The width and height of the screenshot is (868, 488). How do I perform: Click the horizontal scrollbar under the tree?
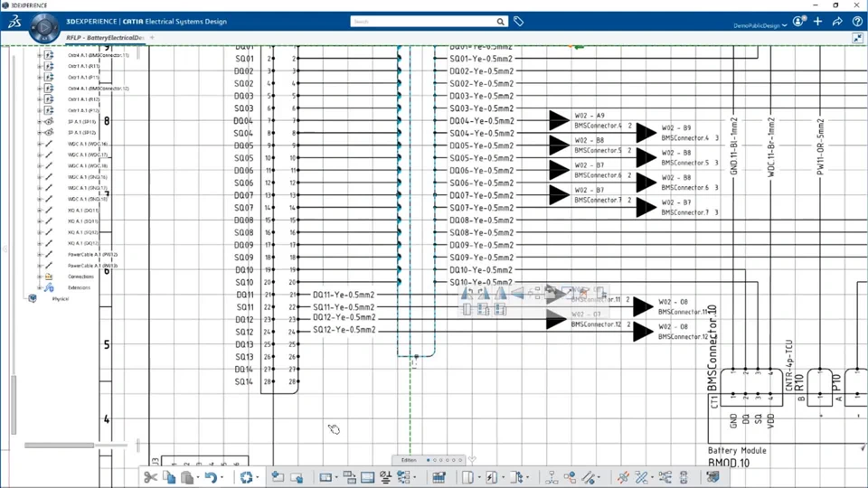tap(60, 445)
